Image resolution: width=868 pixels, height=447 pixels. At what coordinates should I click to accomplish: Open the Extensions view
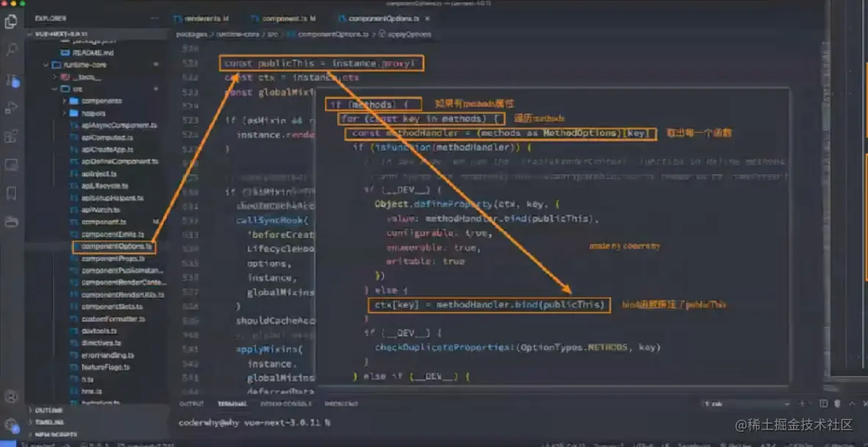[10, 136]
